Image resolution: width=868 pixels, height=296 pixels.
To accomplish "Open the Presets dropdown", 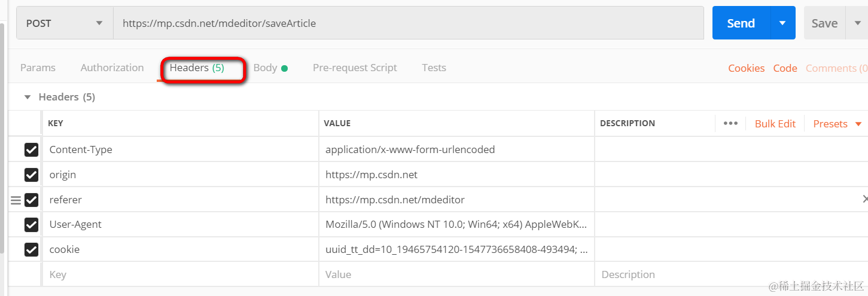I will click(x=837, y=124).
